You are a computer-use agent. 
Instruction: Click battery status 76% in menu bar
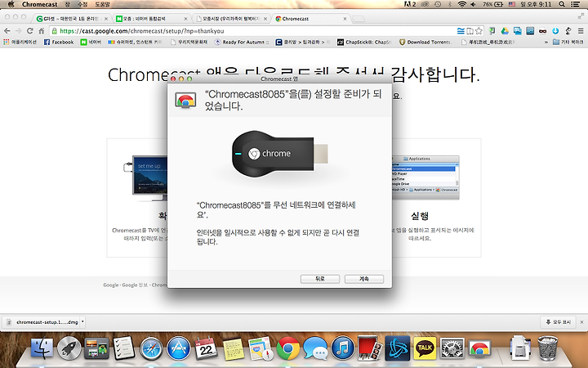[492, 4]
